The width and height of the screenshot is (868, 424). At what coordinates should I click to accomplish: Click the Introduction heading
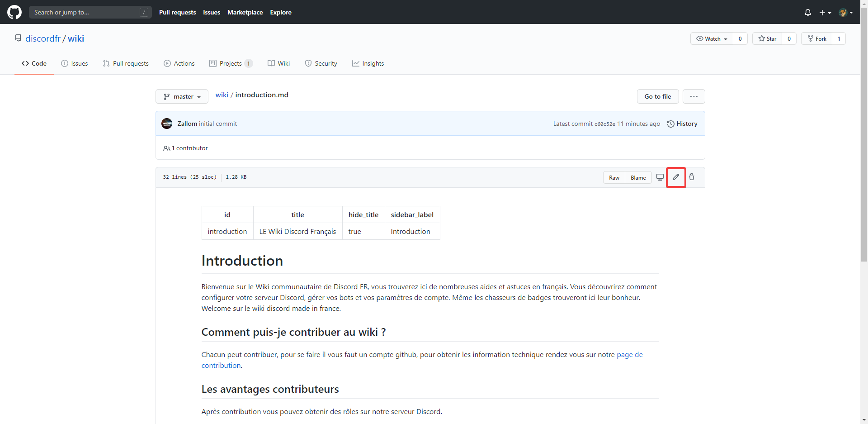point(242,261)
